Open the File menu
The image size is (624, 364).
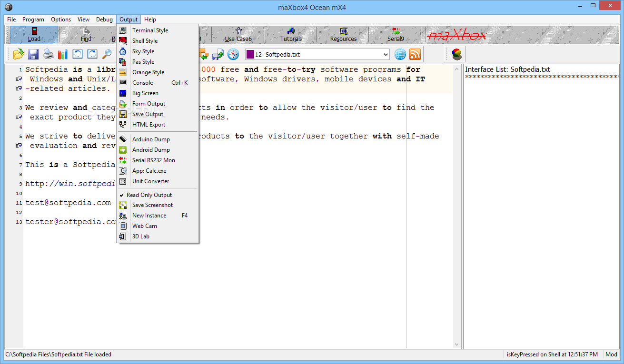11,20
